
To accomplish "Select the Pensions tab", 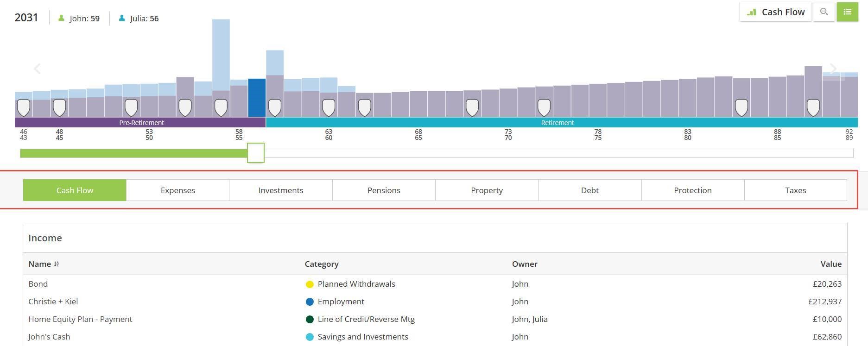I will coord(384,190).
